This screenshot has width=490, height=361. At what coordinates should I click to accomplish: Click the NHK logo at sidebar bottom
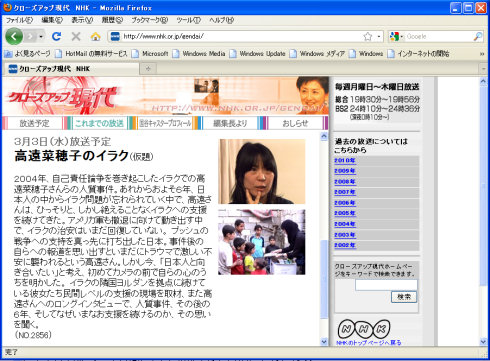coord(364,329)
